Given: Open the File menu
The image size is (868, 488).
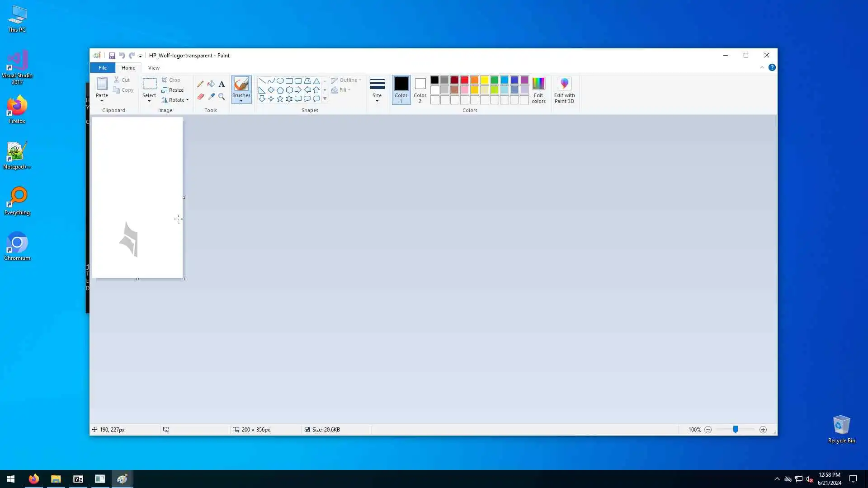Looking at the screenshot, I should click(103, 68).
